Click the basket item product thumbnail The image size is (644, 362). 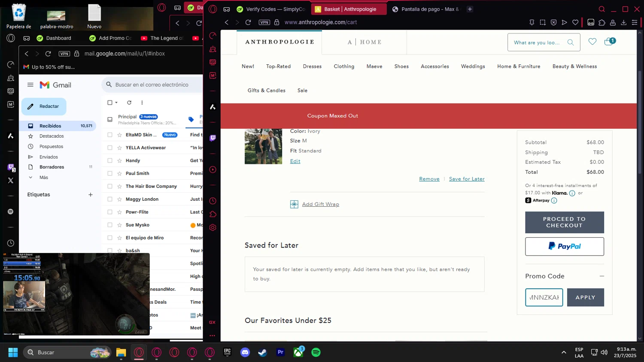(263, 146)
